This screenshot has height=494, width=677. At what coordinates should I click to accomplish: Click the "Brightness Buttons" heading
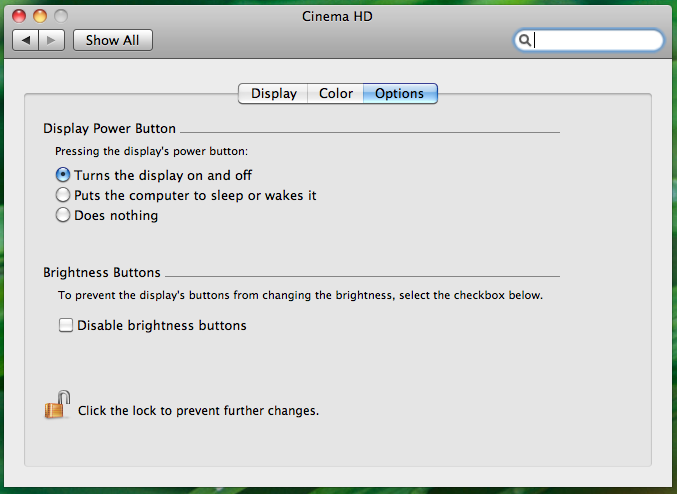tap(101, 272)
